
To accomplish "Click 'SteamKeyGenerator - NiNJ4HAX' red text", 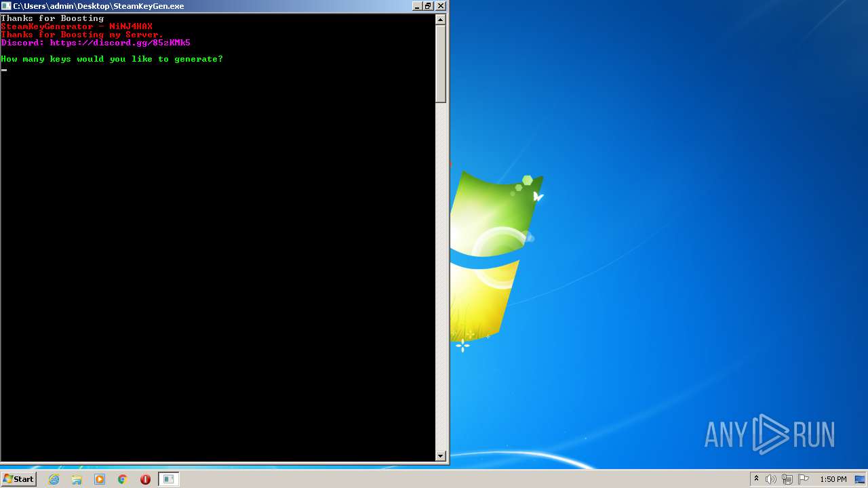I will coord(77,26).
